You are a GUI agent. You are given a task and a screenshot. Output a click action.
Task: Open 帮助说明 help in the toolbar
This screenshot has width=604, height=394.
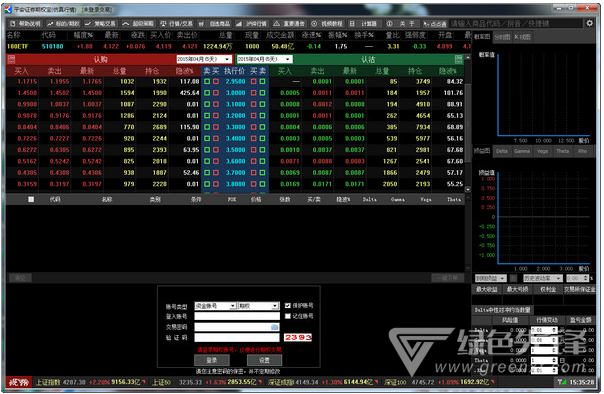coord(25,23)
